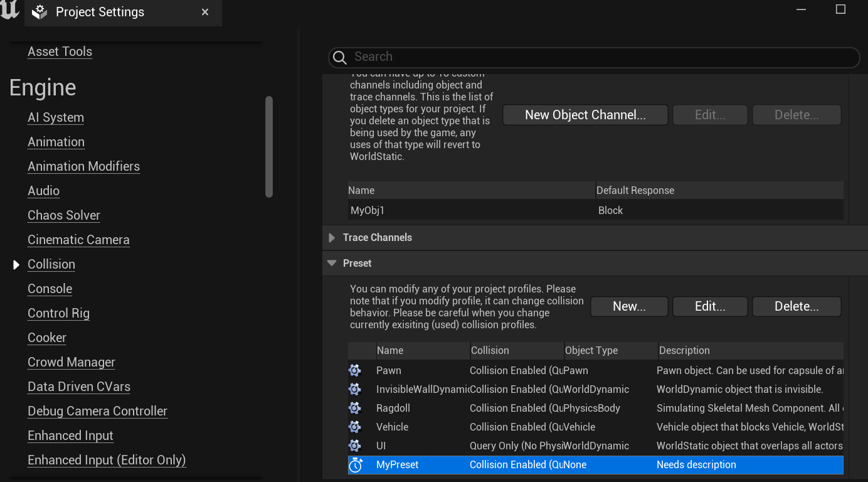Click the sidebar vertical scrollbar

(x=269, y=147)
